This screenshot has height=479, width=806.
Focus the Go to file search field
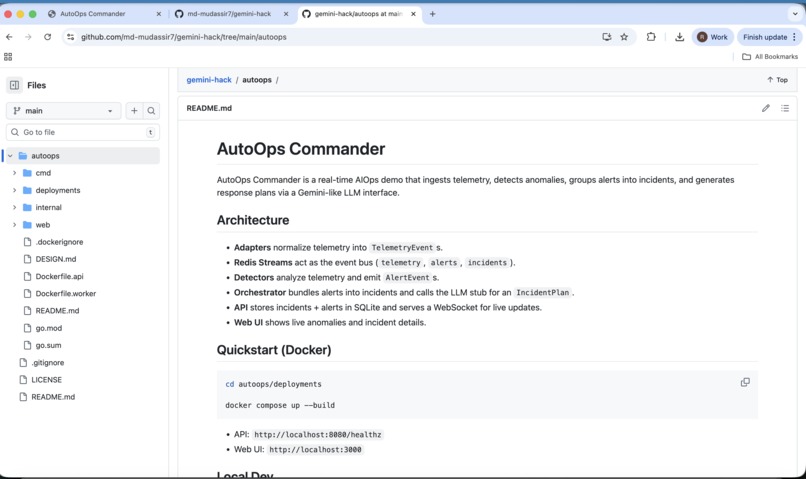pos(83,132)
